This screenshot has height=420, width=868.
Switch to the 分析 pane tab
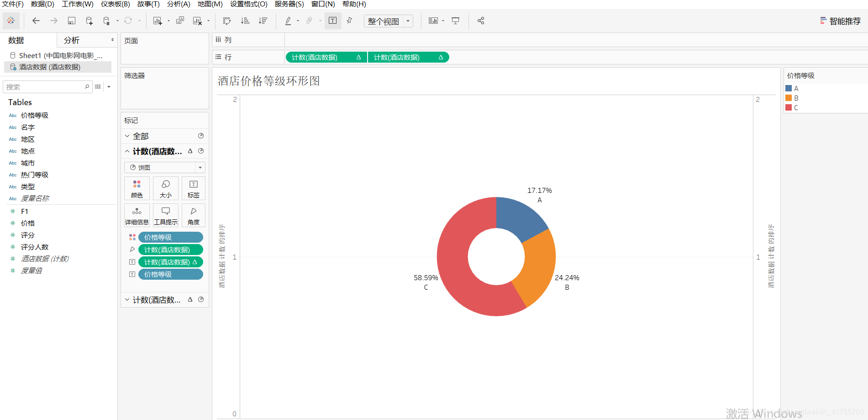pos(72,40)
